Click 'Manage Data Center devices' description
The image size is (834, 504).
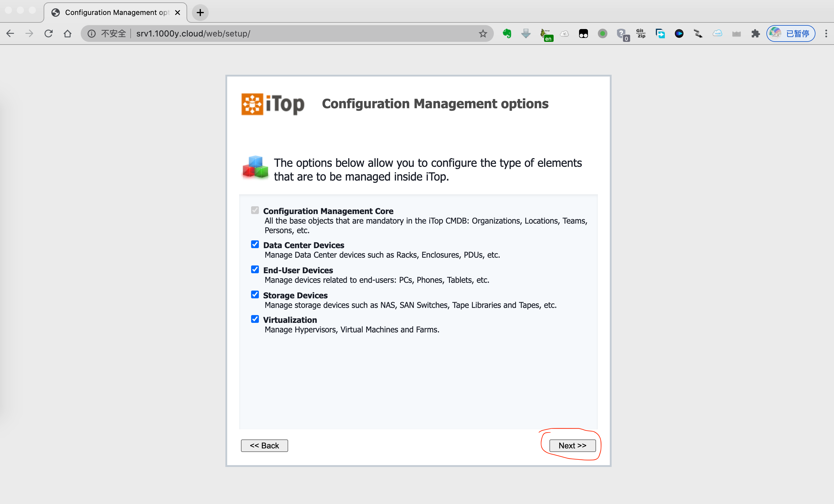click(x=382, y=255)
